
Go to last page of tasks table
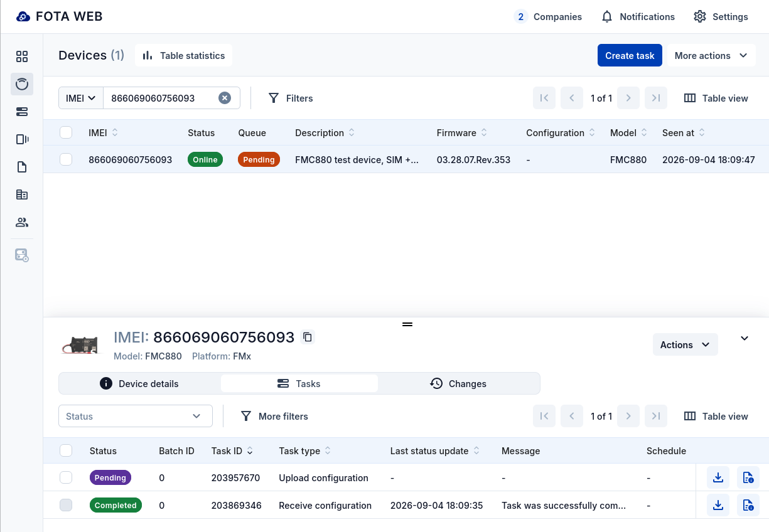(656, 416)
